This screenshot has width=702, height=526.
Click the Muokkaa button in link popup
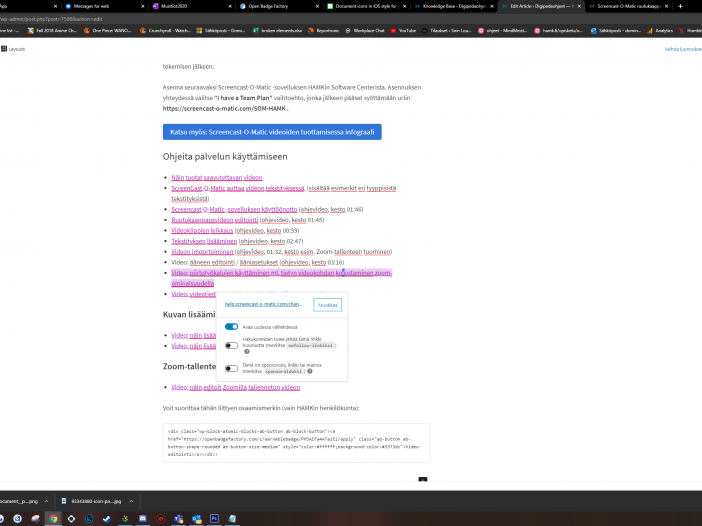[327, 305]
